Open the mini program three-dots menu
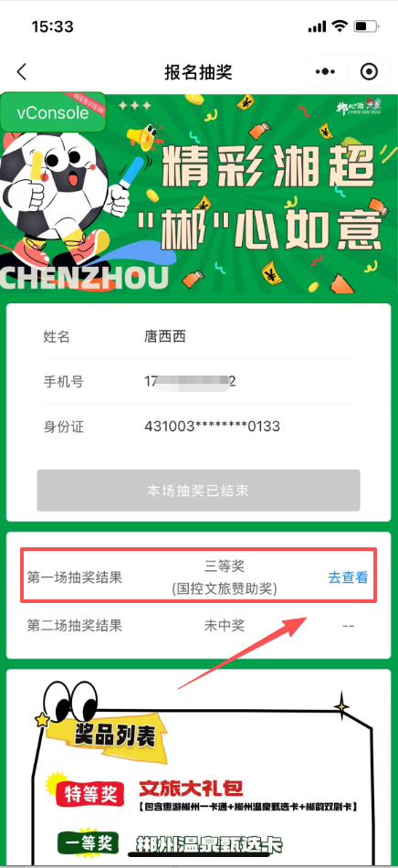This screenshot has width=398, height=868. tap(325, 72)
